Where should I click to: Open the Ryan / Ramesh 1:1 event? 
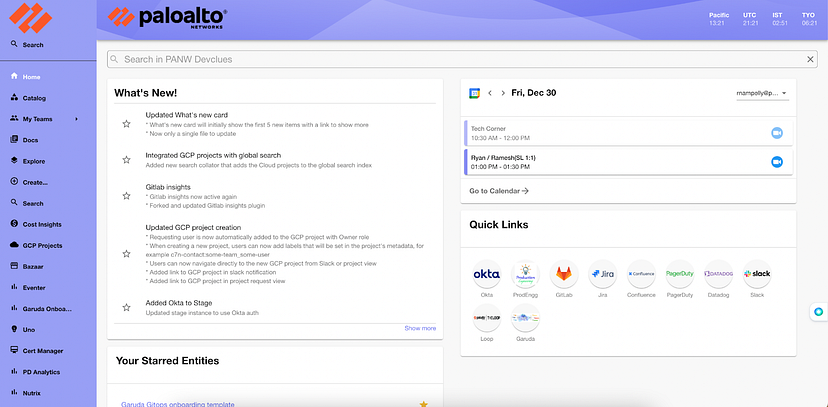coord(628,162)
